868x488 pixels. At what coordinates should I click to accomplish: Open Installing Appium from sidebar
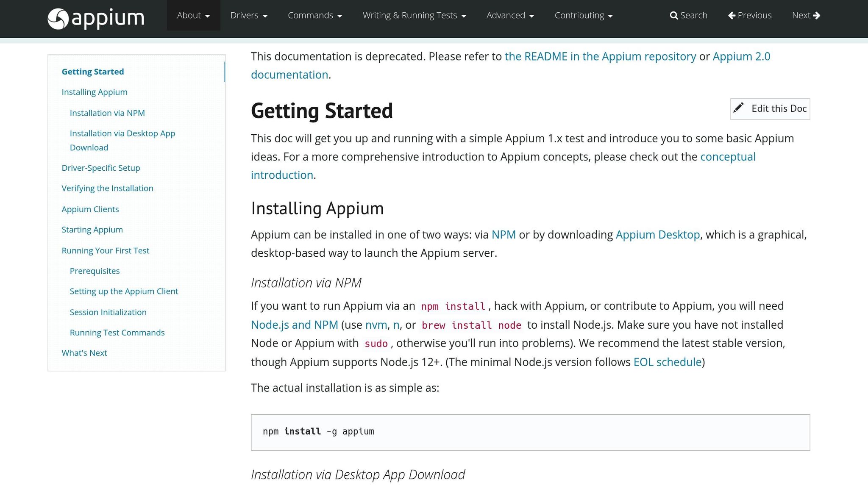click(x=95, y=92)
